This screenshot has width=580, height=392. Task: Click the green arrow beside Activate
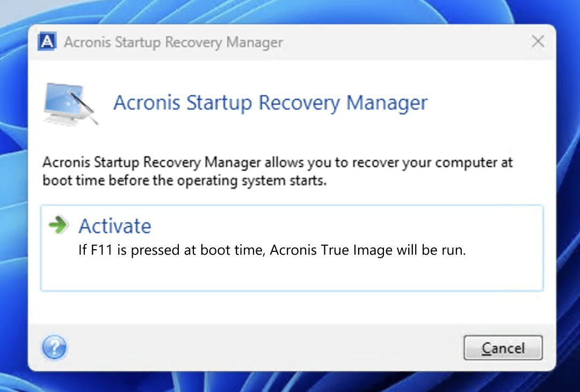tap(58, 225)
